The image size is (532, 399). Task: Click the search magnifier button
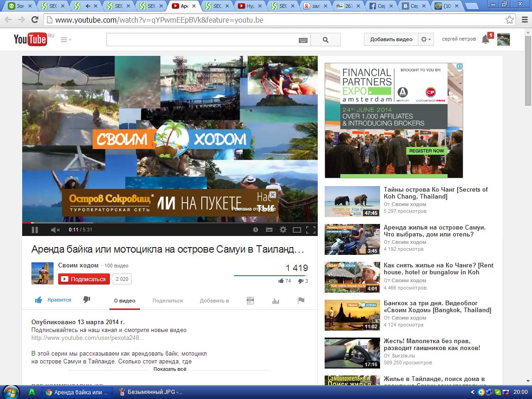click(326, 40)
